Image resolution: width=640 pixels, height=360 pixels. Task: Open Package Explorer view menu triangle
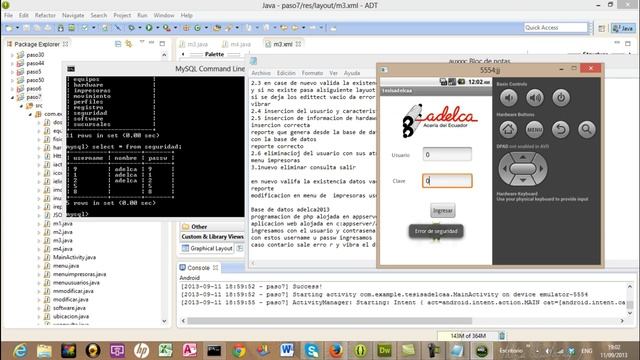click(x=142, y=42)
